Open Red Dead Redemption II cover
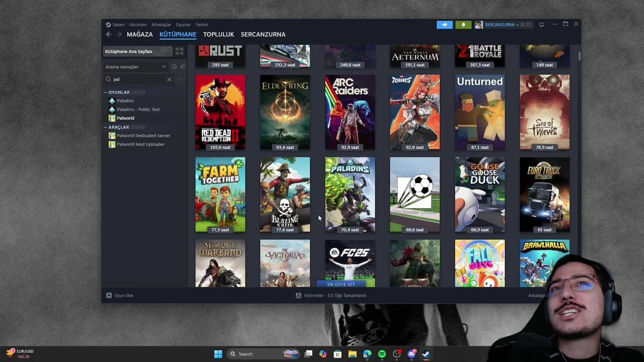This screenshot has height=362, width=644. [x=220, y=112]
